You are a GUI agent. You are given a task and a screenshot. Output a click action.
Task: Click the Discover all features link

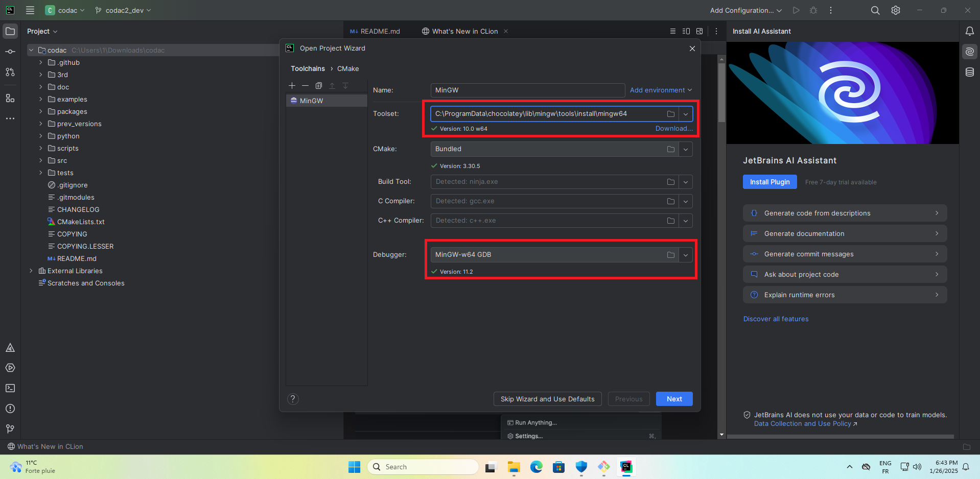point(776,319)
